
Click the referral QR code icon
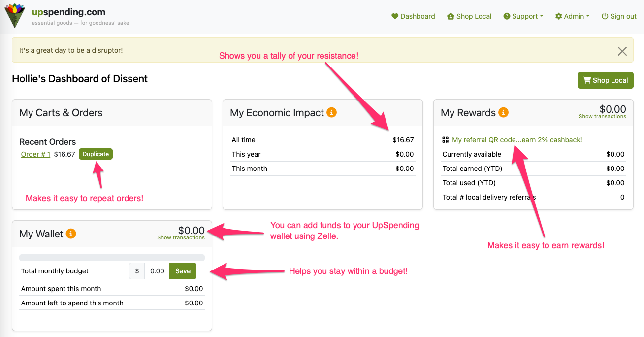446,140
